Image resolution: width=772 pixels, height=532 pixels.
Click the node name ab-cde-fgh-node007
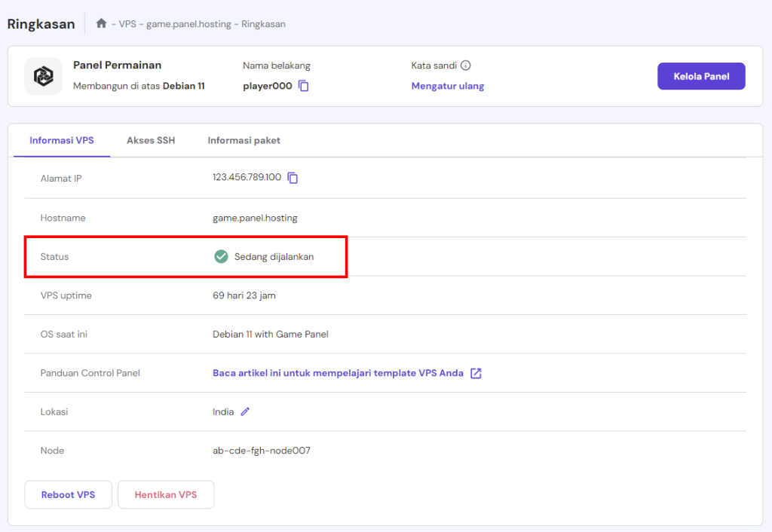[x=262, y=451]
